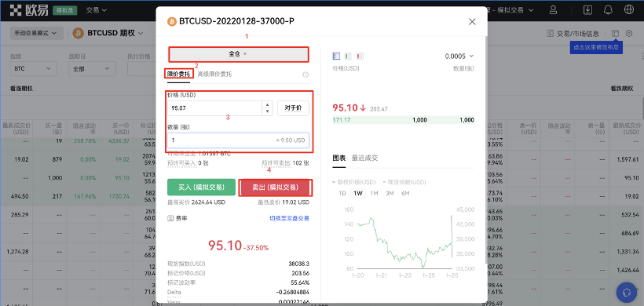The width and height of the screenshot is (644, 306).
Task: Click the 4336.37 bid price cell
Action: click(x=119, y=140)
